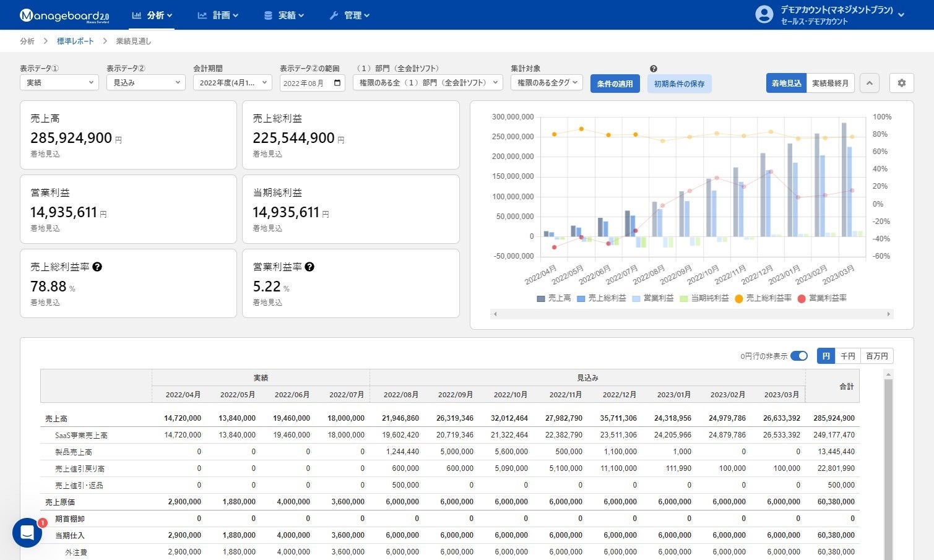Open calendar picker in 表示データ②の範囲 field
The height and width of the screenshot is (560, 934).
[337, 83]
